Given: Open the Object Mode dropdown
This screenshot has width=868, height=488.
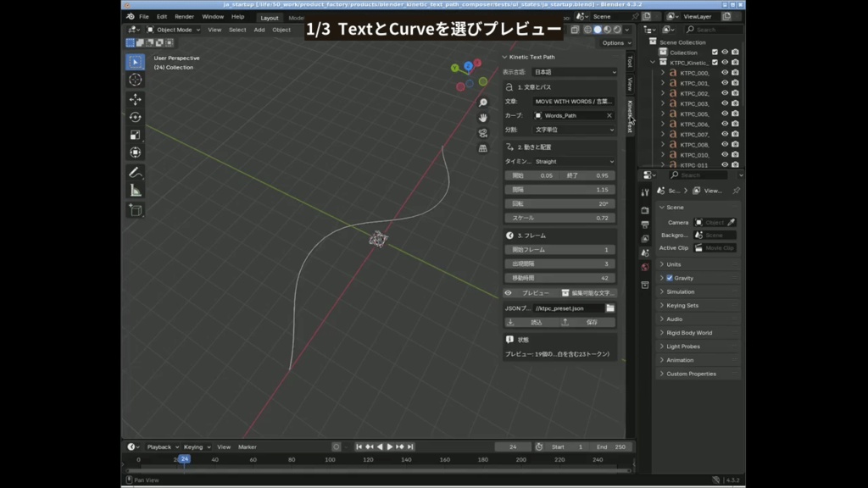Looking at the screenshot, I should (x=173, y=30).
